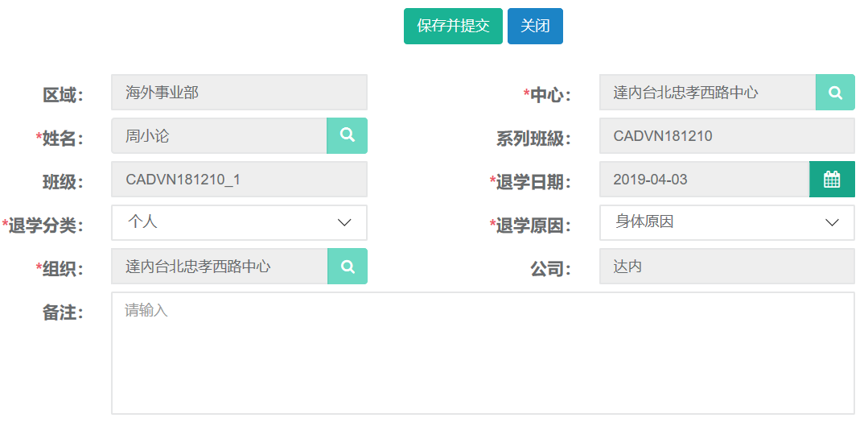Click the 退学日期 field showing 2019-04-03
The width and height of the screenshot is (868, 422).
coord(704,180)
